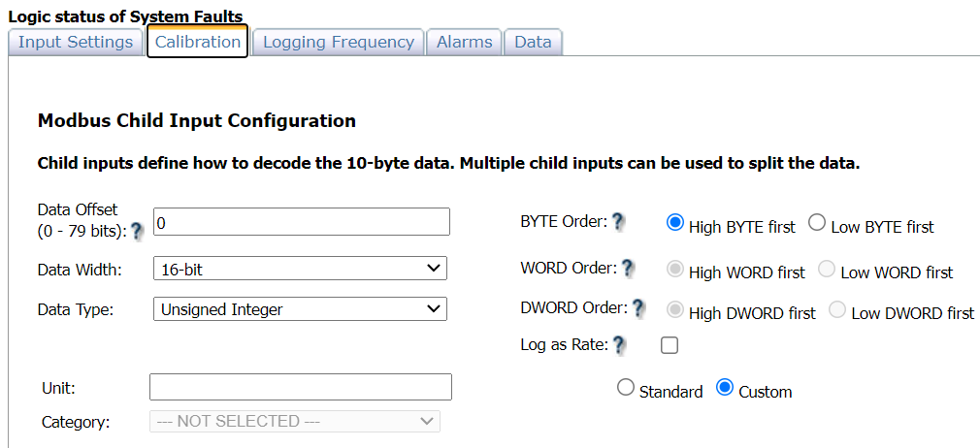Choose the Custom unit option
980x448 pixels.
point(724,388)
